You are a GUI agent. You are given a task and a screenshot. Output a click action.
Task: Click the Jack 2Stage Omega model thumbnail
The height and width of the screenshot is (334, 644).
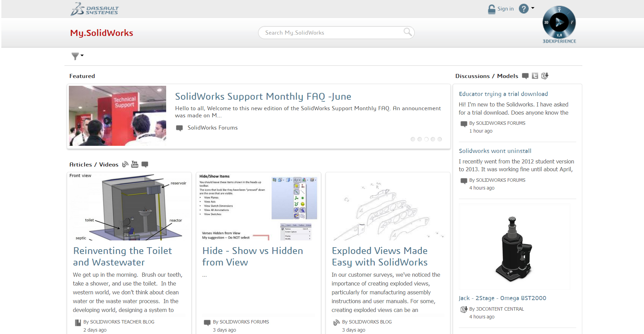[x=514, y=247]
